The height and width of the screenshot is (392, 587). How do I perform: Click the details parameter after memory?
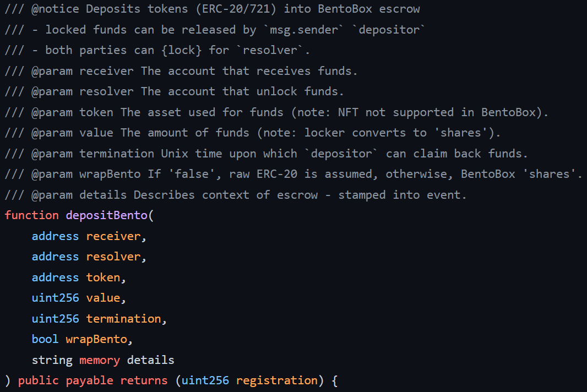[x=150, y=360]
